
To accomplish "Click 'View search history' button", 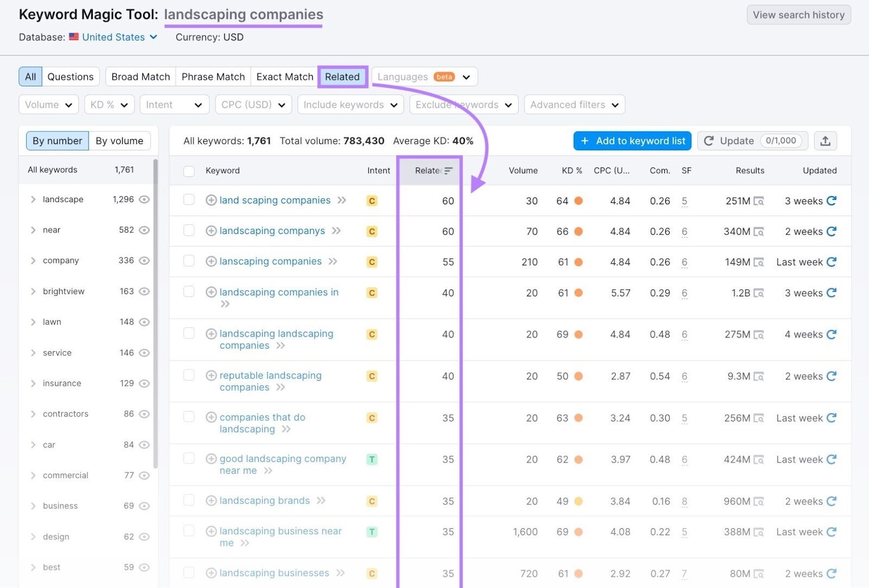I will click(798, 15).
